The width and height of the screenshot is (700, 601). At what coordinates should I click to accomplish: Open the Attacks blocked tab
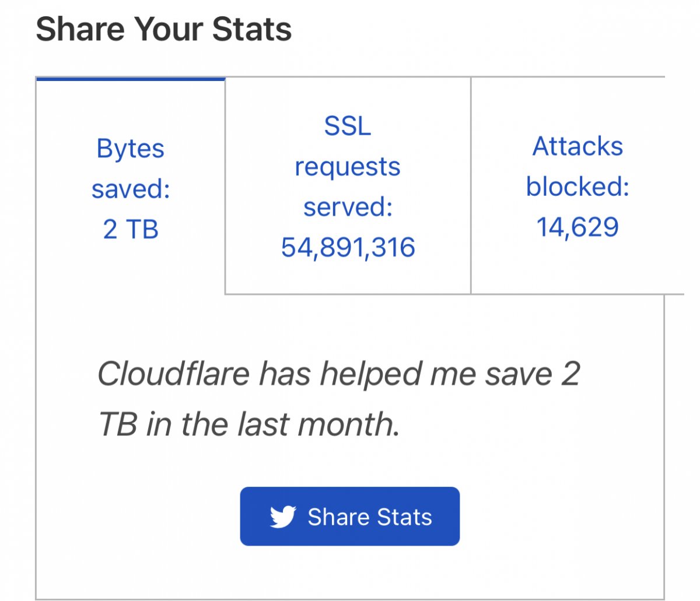tap(577, 187)
